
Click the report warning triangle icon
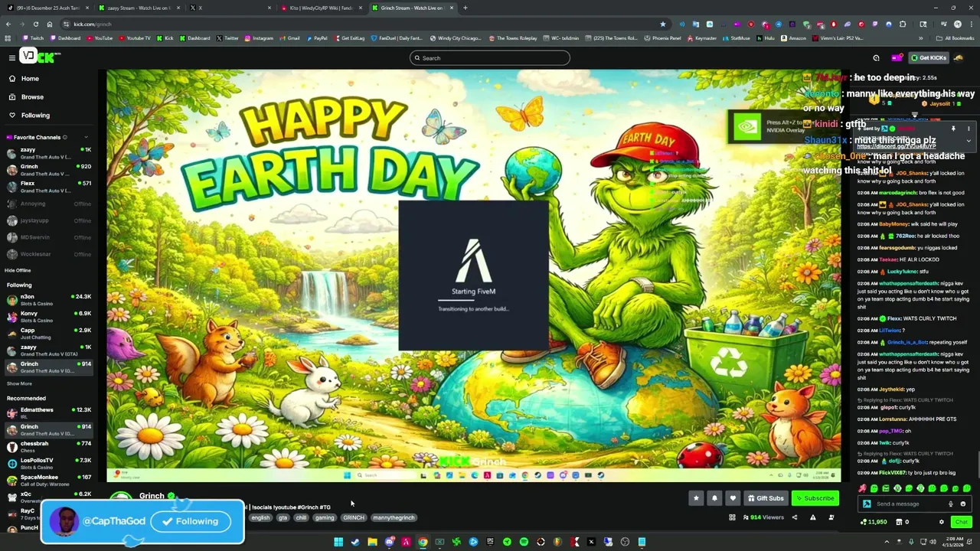(812, 517)
